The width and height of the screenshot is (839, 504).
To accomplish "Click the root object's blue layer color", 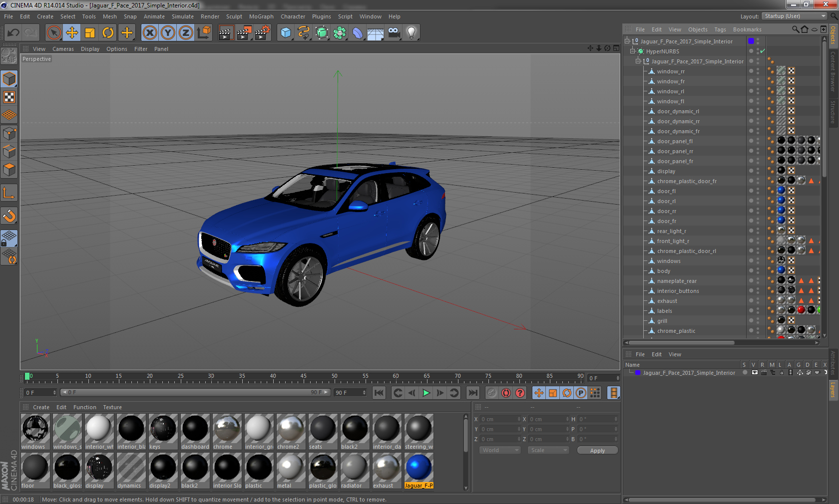I will click(751, 41).
